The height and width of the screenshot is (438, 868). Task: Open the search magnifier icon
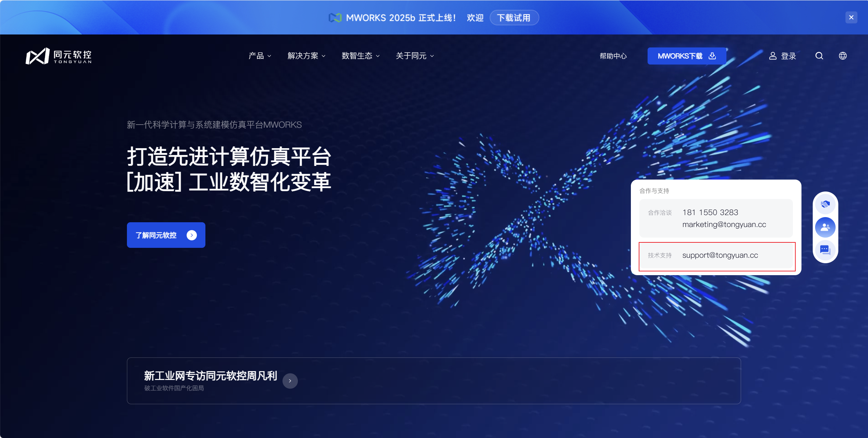click(819, 56)
